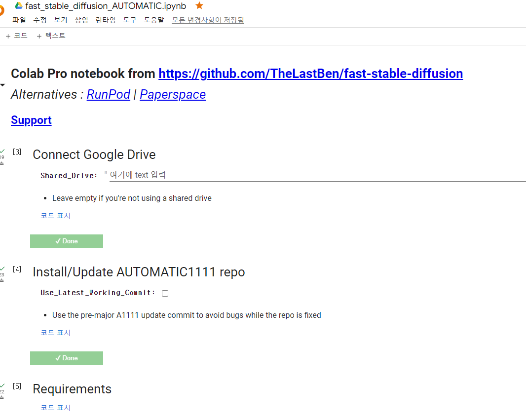The image size is (526, 420).
Task: Enable the Use_Latest_Working_Commit checkbox
Action: pyautogui.click(x=165, y=294)
